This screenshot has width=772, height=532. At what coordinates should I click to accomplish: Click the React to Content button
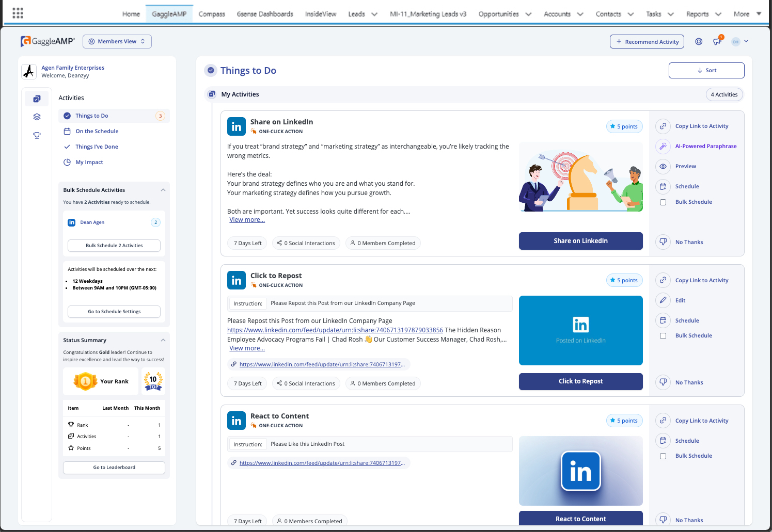pos(581,519)
